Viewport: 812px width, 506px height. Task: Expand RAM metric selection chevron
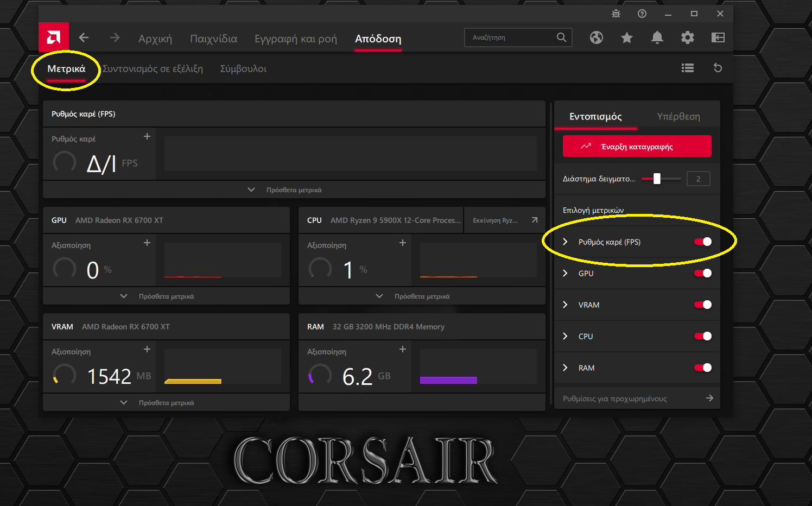[565, 368]
